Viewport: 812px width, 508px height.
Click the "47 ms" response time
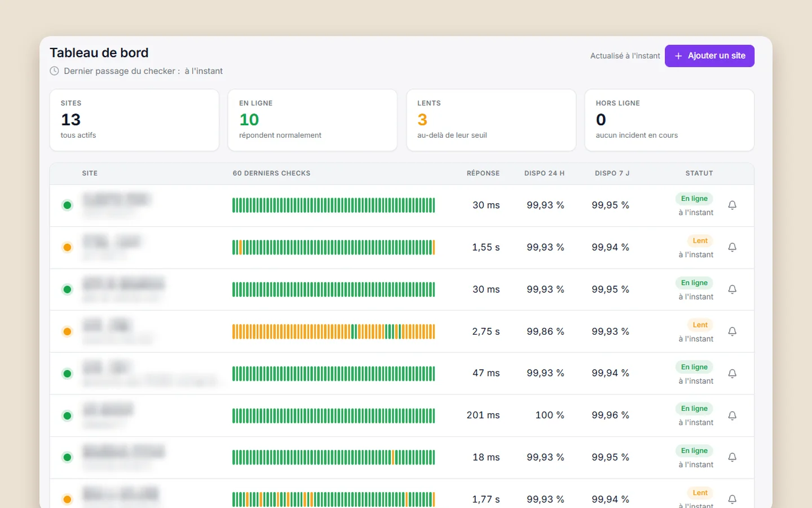(486, 373)
